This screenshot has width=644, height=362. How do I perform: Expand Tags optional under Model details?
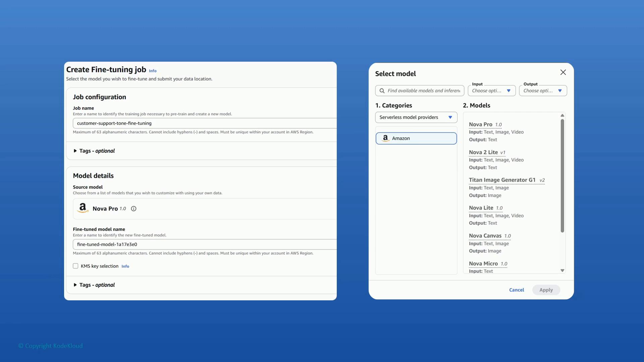(94, 285)
